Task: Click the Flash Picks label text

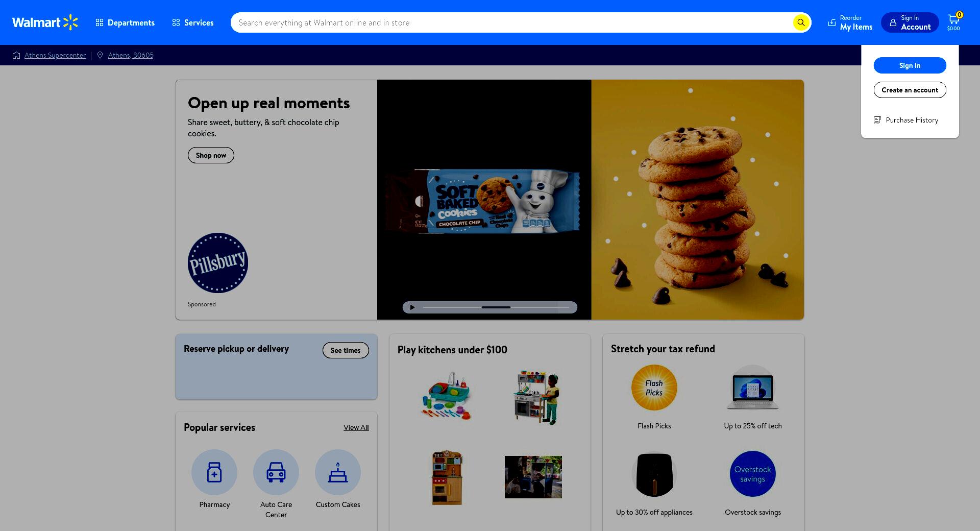Action: (654, 426)
